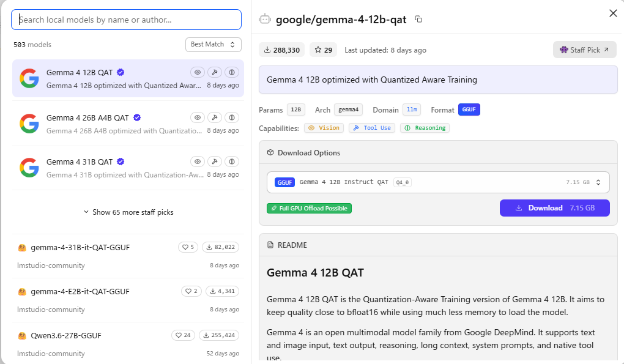Screen dimensions: 624x364
Task: Click the 29 stars badge
Action: pos(323,50)
